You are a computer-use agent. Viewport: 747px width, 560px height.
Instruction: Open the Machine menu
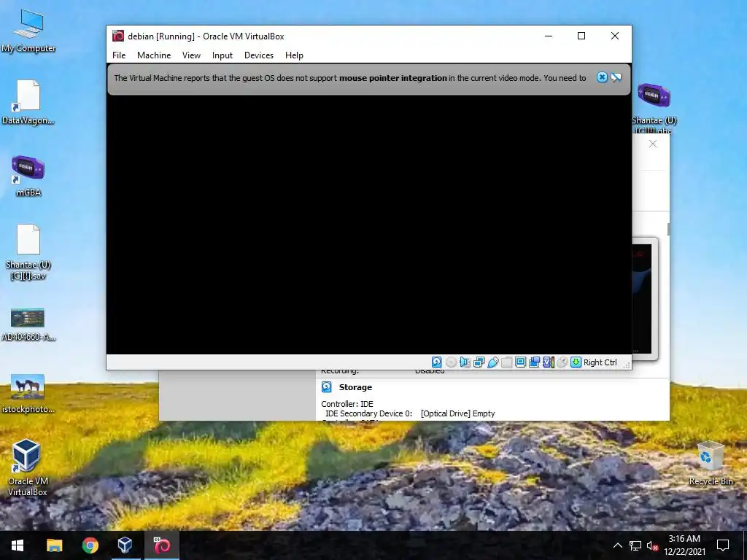pos(154,55)
